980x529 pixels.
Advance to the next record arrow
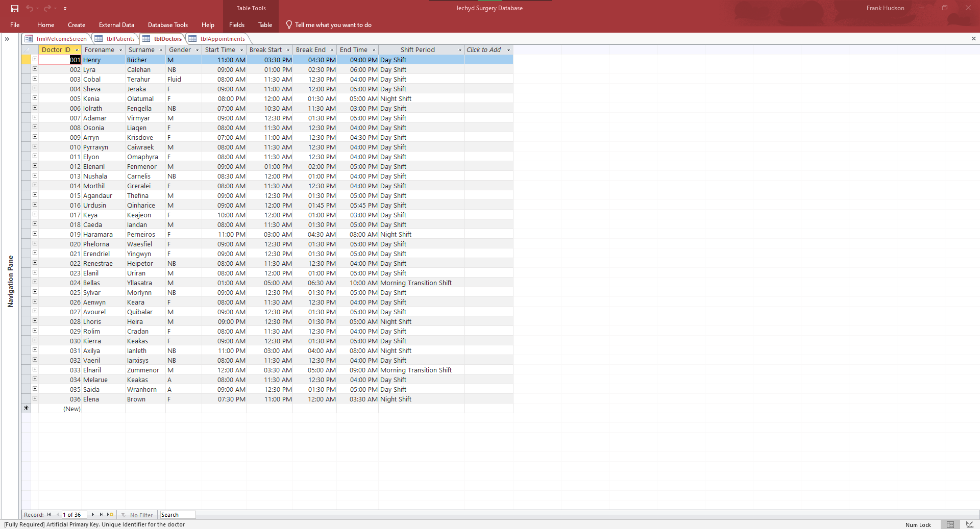92,515
